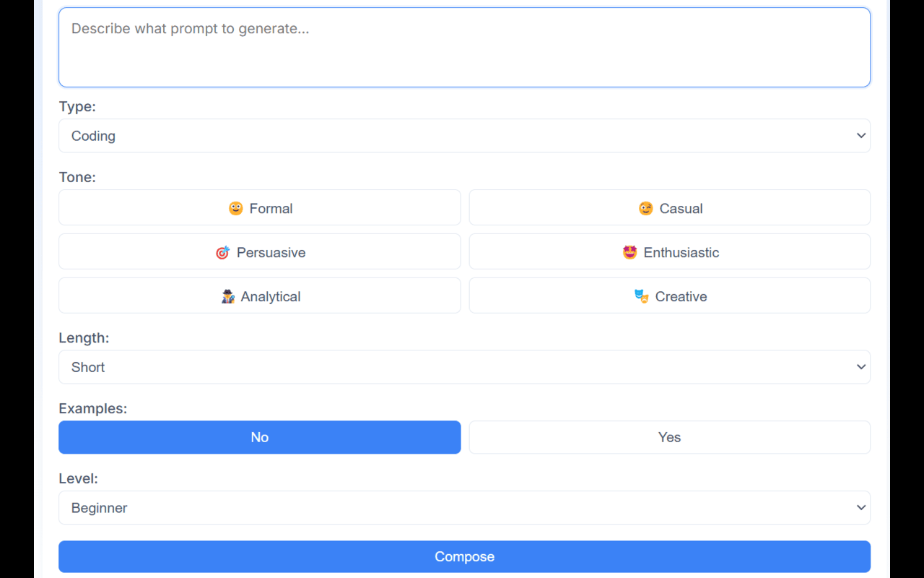Select the Creative tone button
This screenshot has height=578, width=924.
click(x=669, y=296)
